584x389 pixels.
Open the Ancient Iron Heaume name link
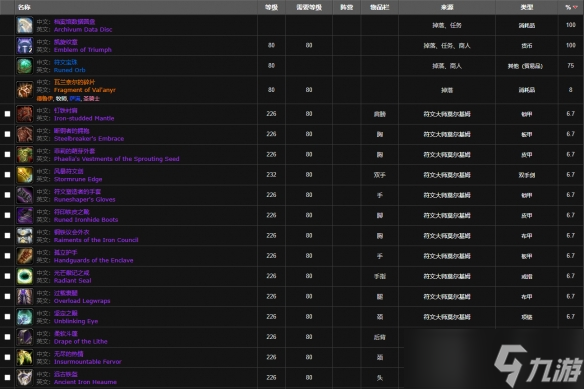pos(85,382)
